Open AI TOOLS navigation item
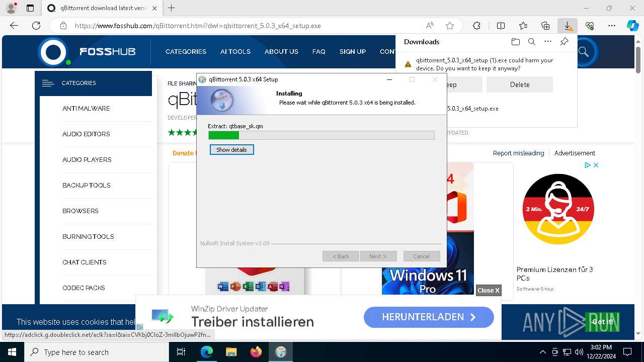The image size is (644, 362). pos(235,51)
